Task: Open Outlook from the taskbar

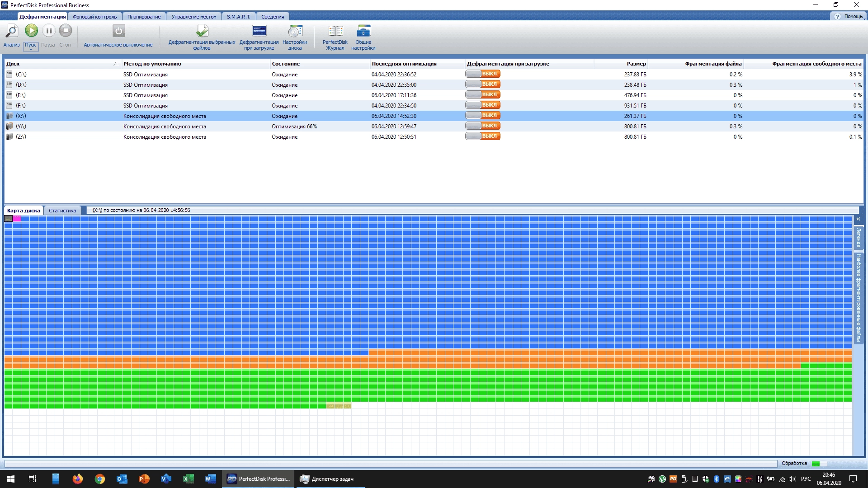Action: click(122, 479)
